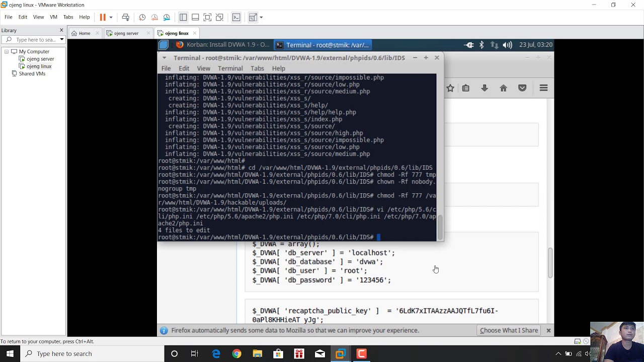The height and width of the screenshot is (362, 644).
Task: Open the VM menu in VMware
Action: point(53,17)
